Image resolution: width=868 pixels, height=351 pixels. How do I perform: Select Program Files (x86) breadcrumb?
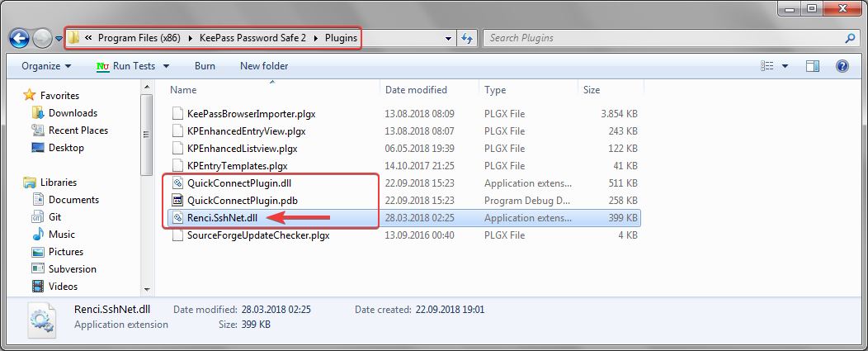click(x=140, y=38)
